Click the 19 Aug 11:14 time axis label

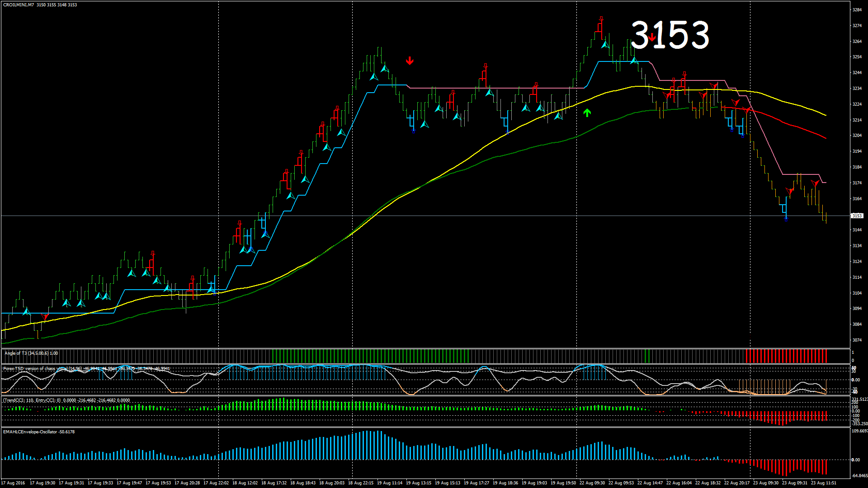coord(390,483)
